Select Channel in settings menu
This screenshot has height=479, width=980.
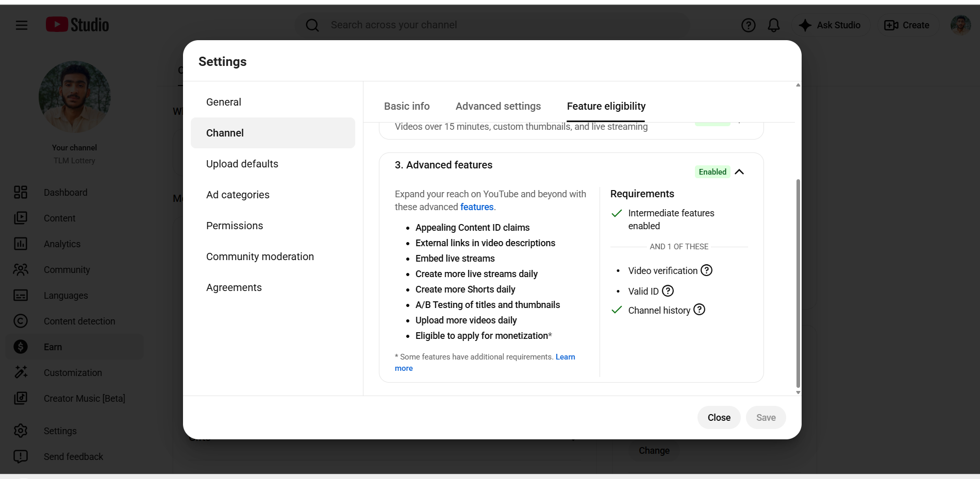click(x=273, y=133)
